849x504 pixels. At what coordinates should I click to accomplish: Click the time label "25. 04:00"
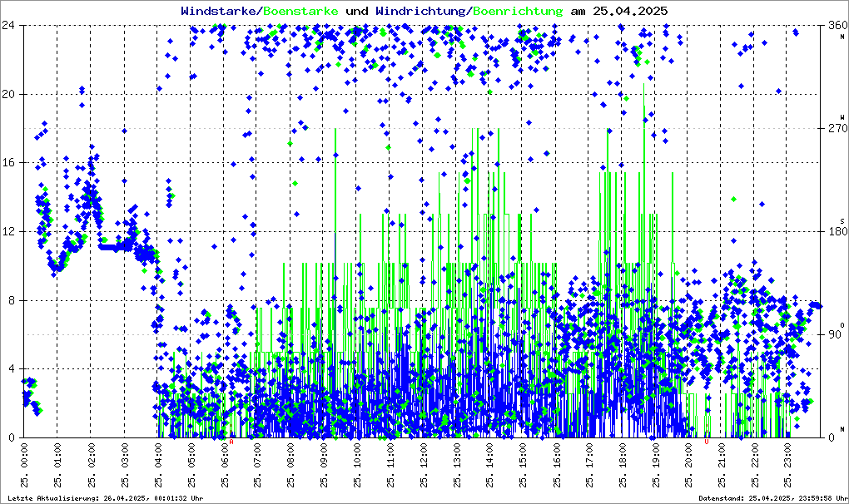(157, 465)
